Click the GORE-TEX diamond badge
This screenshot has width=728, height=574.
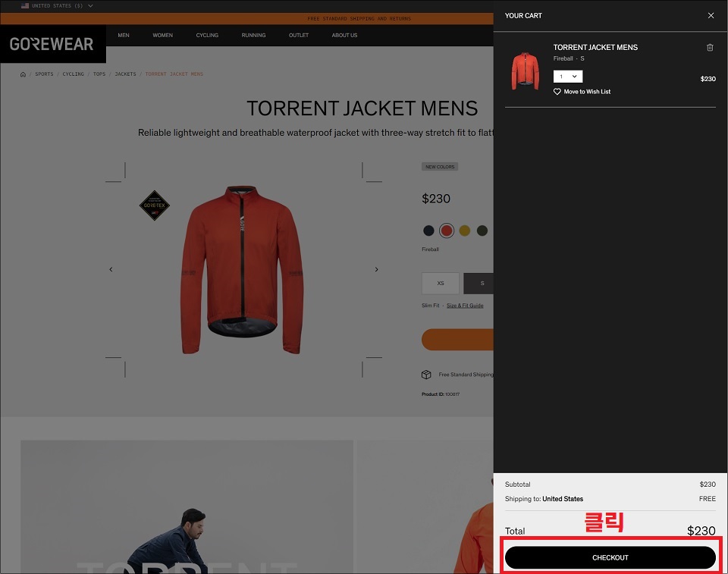(155, 205)
